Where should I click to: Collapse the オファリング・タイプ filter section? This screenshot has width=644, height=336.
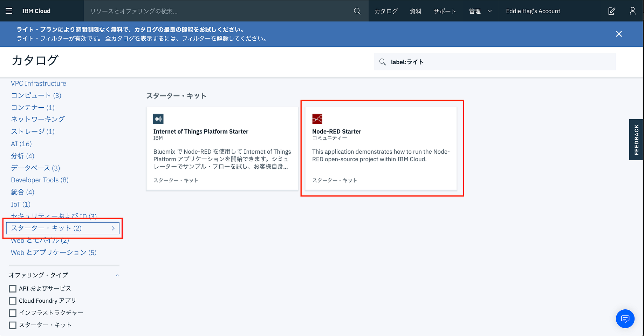117,275
